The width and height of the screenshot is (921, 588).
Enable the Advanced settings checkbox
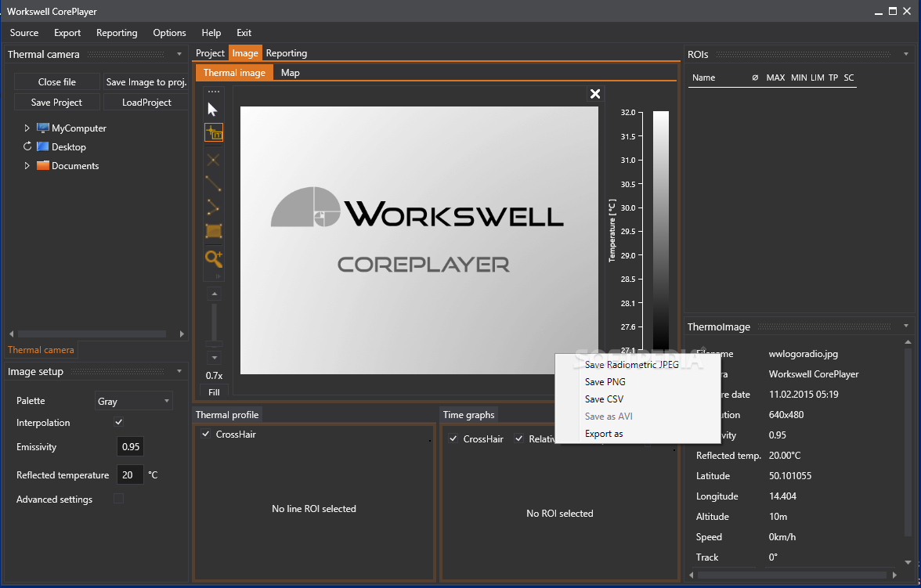point(119,499)
